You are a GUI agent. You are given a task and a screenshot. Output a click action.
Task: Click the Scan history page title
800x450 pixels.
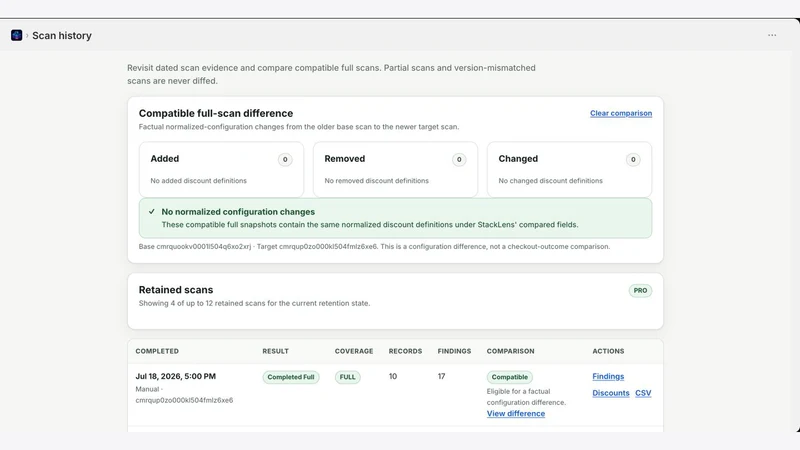[62, 36]
